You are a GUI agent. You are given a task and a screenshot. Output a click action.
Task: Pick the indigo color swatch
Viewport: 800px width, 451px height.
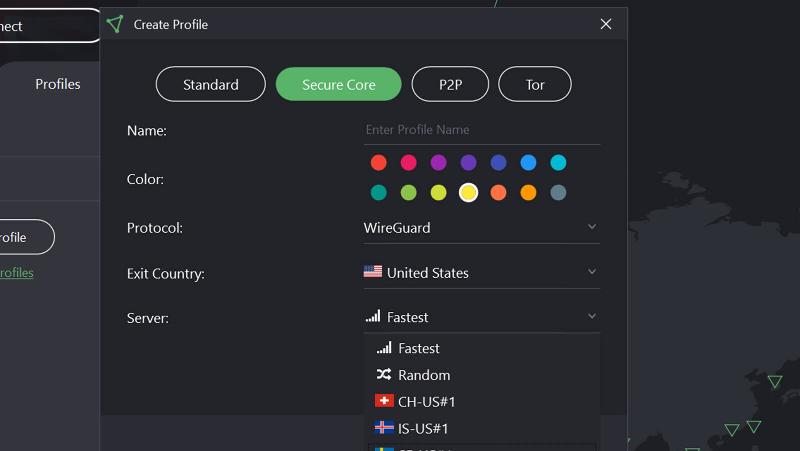(498, 163)
